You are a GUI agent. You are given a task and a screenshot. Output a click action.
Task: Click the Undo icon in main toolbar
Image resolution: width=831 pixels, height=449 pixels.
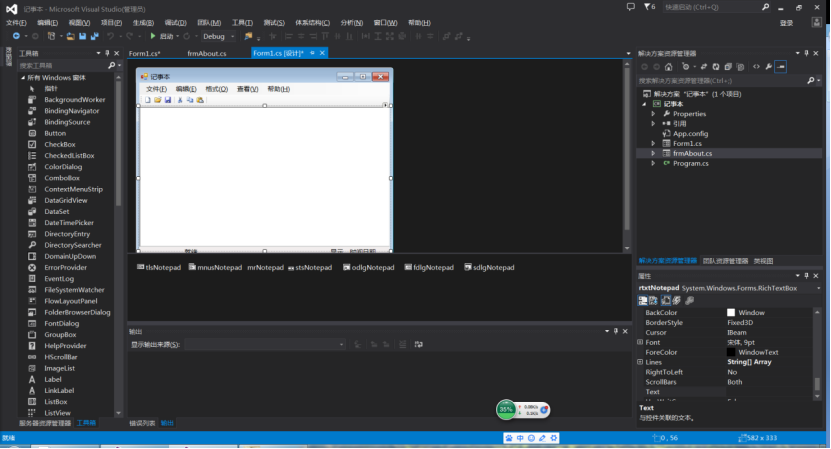pos(111,36)
